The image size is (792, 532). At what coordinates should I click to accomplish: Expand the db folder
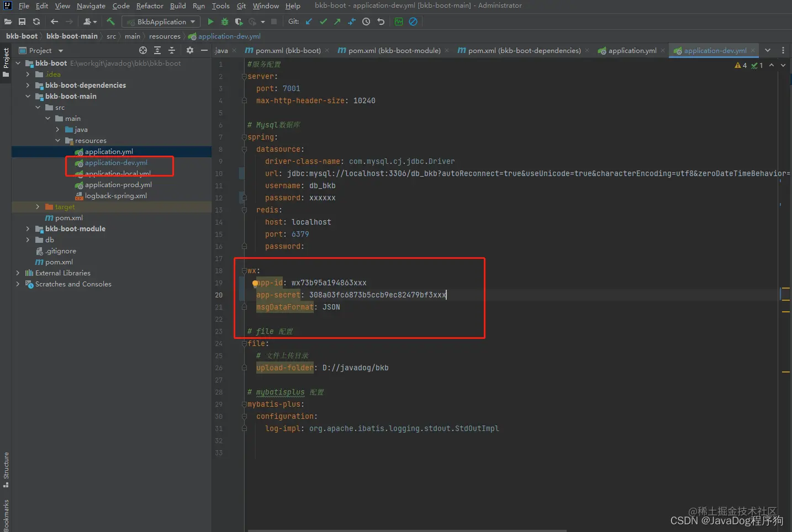tap(28, 240)
